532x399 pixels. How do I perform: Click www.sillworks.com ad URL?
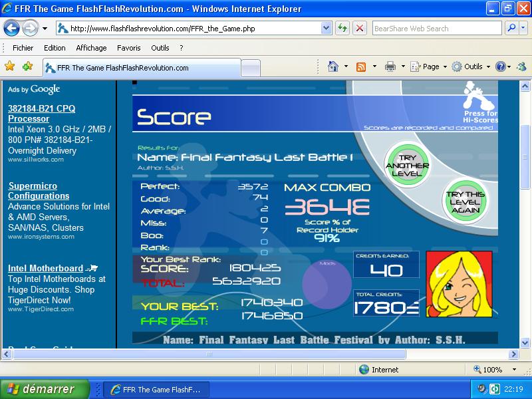tap(36, 160)
